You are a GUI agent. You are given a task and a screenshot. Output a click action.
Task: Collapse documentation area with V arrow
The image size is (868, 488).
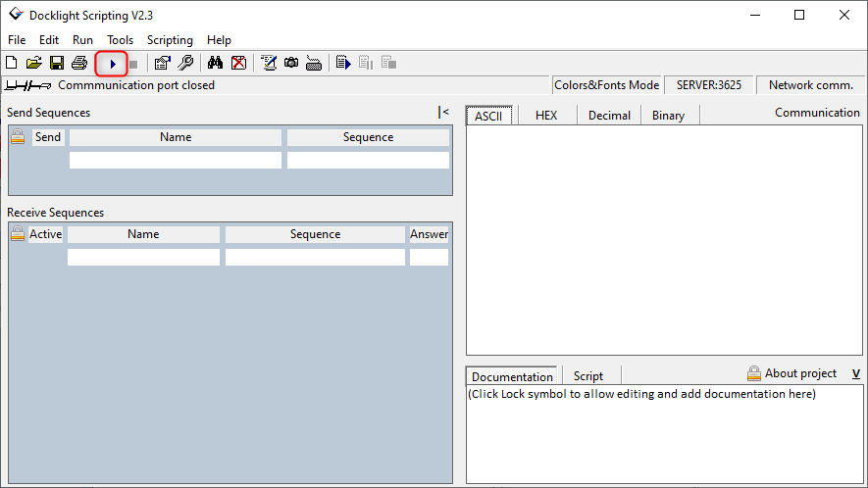tap(856, 374)
